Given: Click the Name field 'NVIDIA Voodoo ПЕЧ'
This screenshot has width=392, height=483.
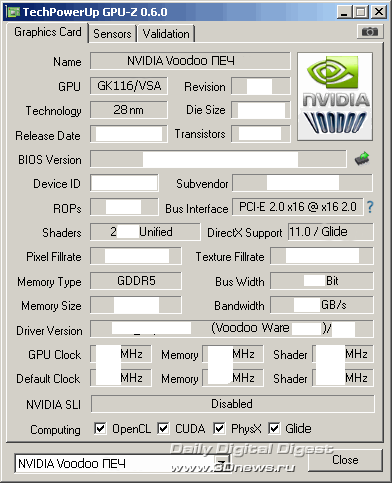Looking at the screenshot, I should coord(190,61).
